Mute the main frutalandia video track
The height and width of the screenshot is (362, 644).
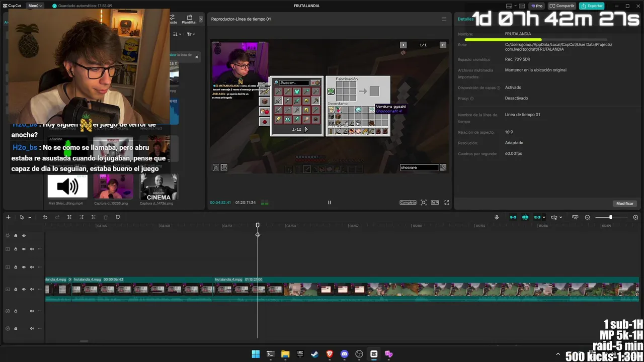[x=32, y=289]
